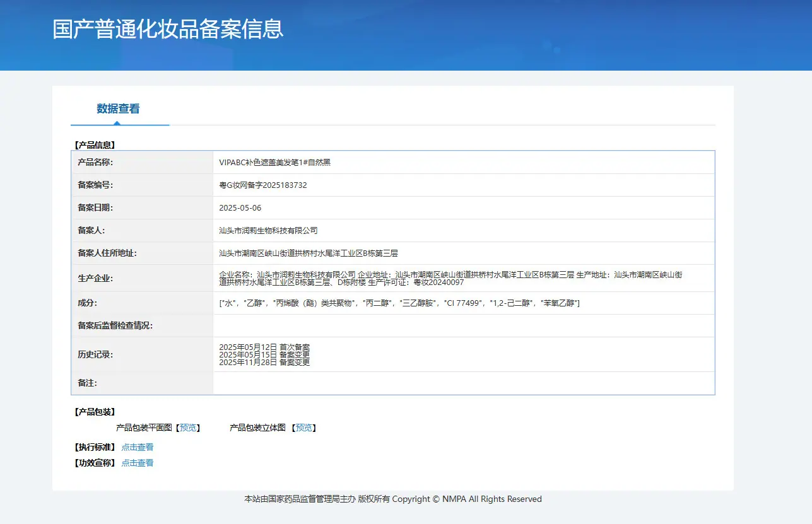Click the 2025年05月15日 备案变更 entry
This screenshot has width=812, height=524.
(264, 354)
